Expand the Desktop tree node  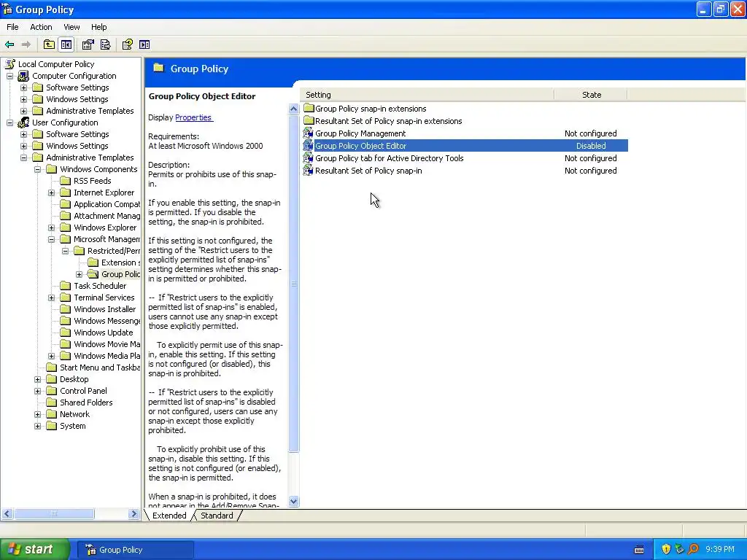coord(38,379)
